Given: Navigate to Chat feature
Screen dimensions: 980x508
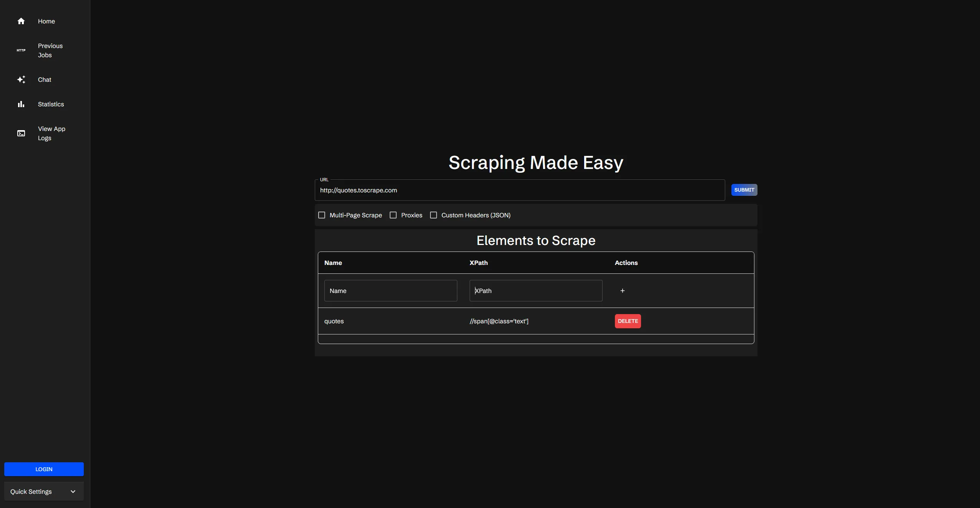Looking at the screenshot, I should [x=44, y=80].
